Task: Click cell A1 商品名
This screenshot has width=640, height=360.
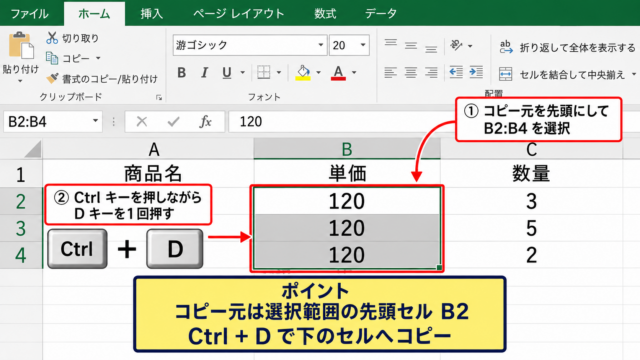Action: [148, 173]
